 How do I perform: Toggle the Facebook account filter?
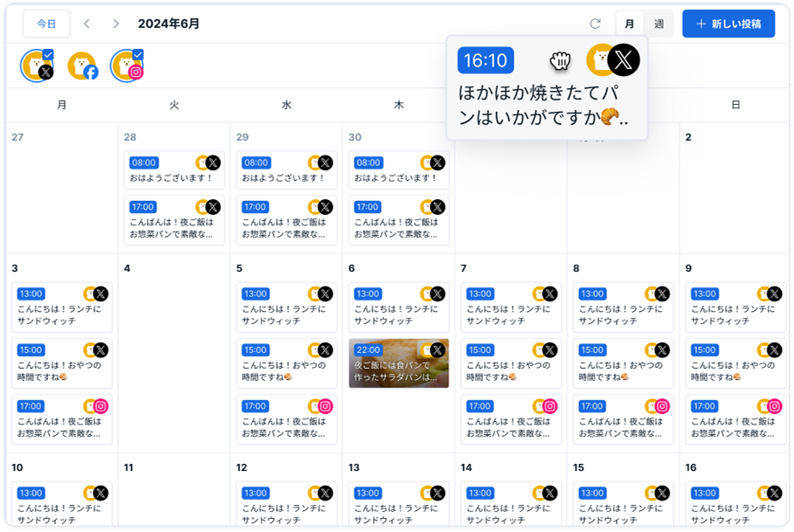82,66
